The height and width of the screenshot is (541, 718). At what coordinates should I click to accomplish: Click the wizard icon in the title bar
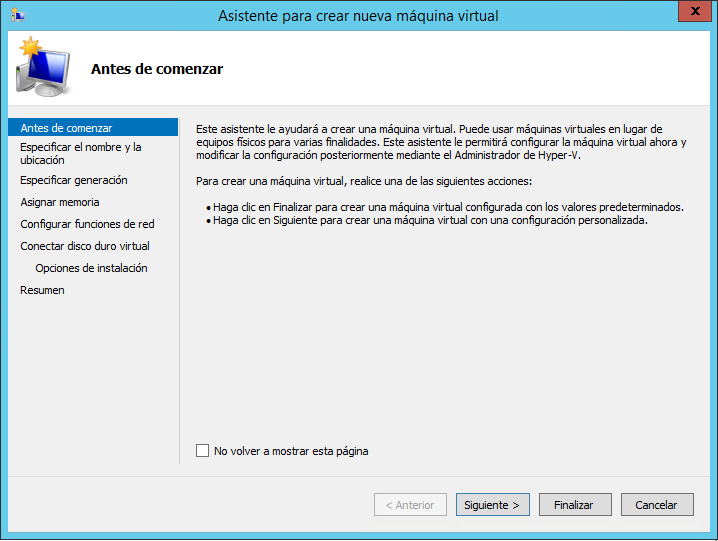[17, 15]
